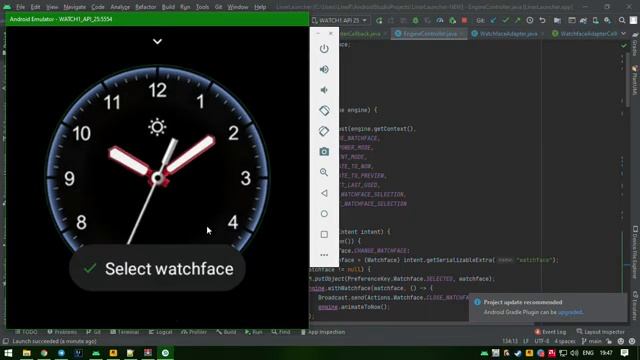Click the emulator Home circle button
The image size is (640, 360).
[324, 213]
